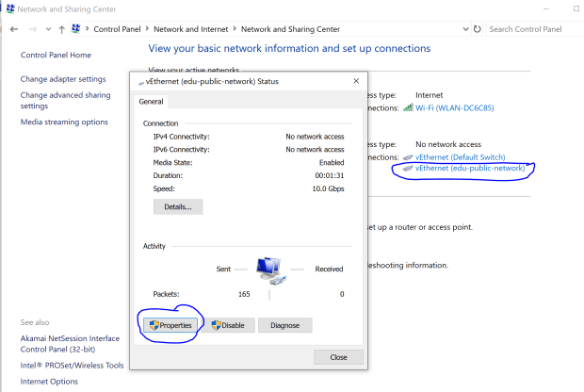Click the network computers activity icon

pyautogui.click(x=269, y=270)
